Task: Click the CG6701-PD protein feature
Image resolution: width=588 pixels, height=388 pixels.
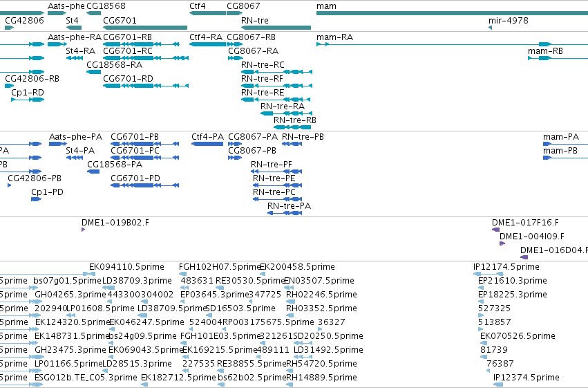Action: (x=144, y=186)
